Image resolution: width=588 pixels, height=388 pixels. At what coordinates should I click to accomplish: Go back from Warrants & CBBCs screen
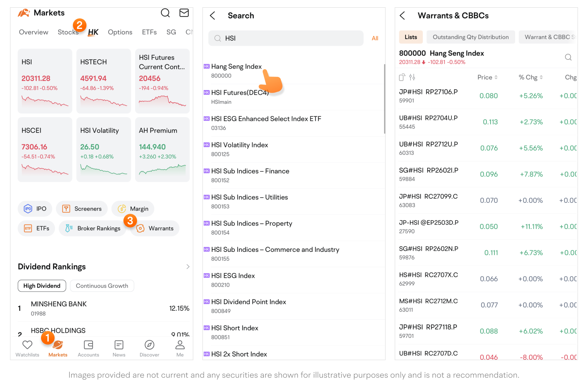click(402, 16)
